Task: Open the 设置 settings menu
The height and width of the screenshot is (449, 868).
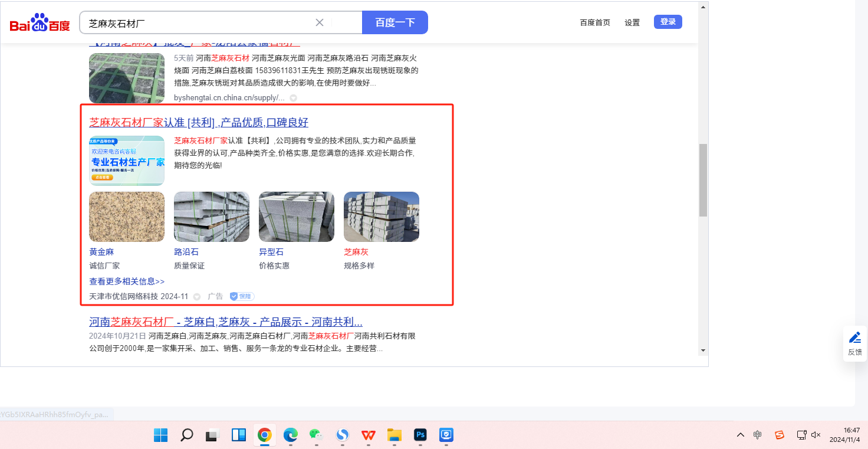Action: click(632, 22)
